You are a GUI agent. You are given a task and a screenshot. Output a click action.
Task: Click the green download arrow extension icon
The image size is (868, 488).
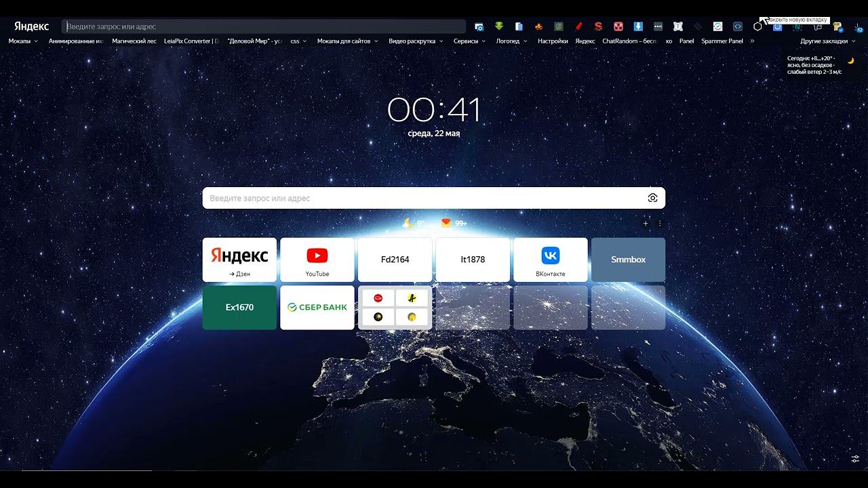click(x=499, y=26)
